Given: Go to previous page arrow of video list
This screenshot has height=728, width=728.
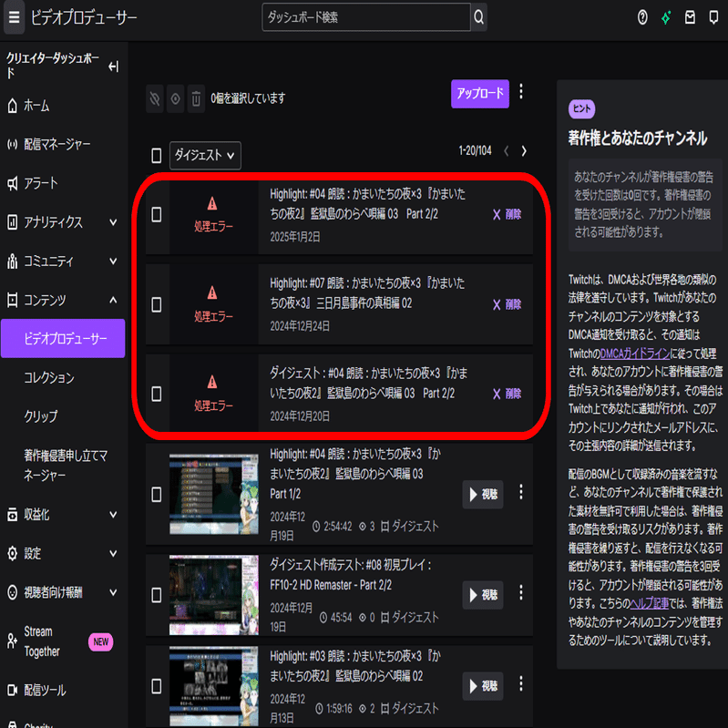Looking at the screenshot, I should click(506, 151).
